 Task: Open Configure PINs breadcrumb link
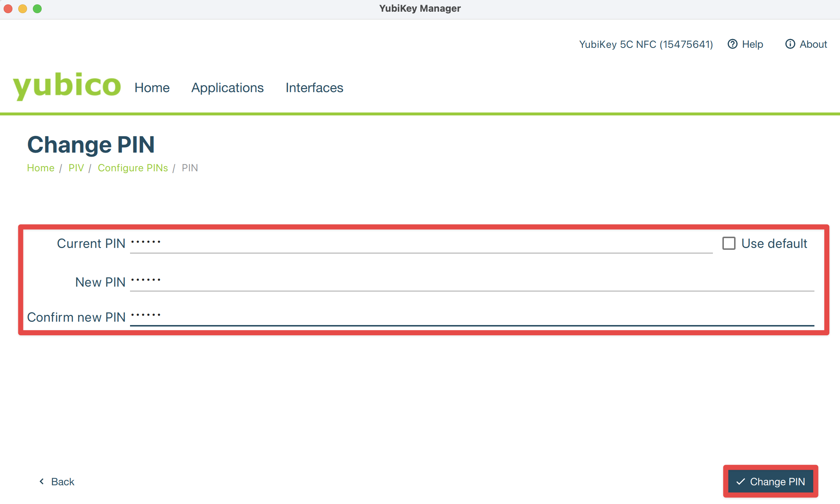[x=133, y=168]
